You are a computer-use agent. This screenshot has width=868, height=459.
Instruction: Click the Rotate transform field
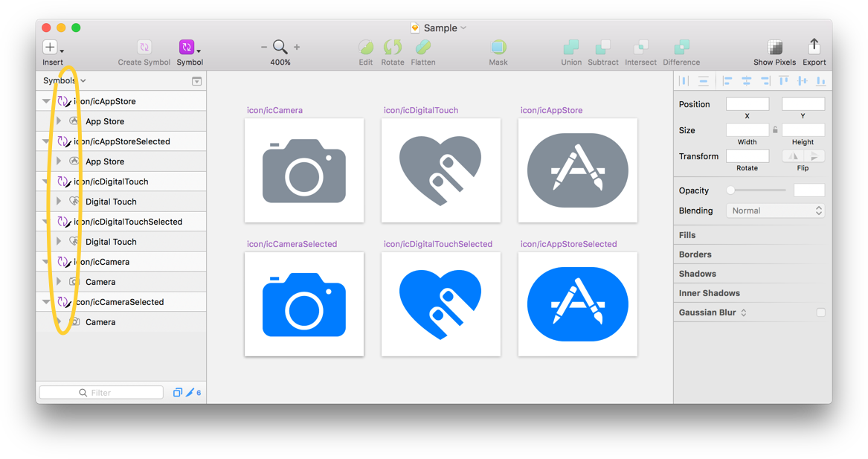pyautogui.click(x=748, y=155)
